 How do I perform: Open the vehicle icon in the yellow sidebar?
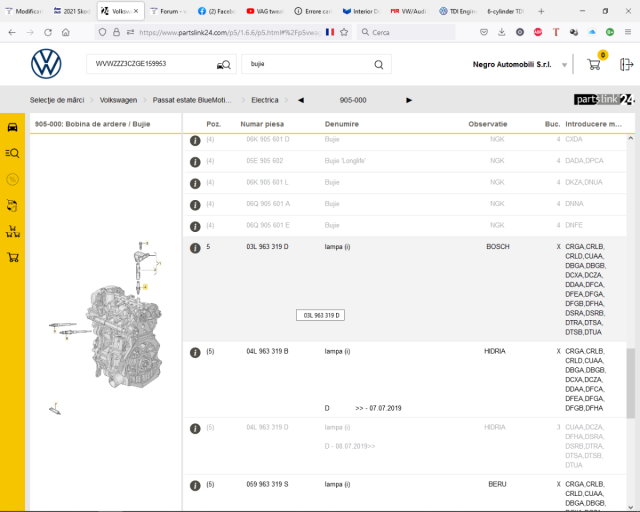tap(12, 127)
